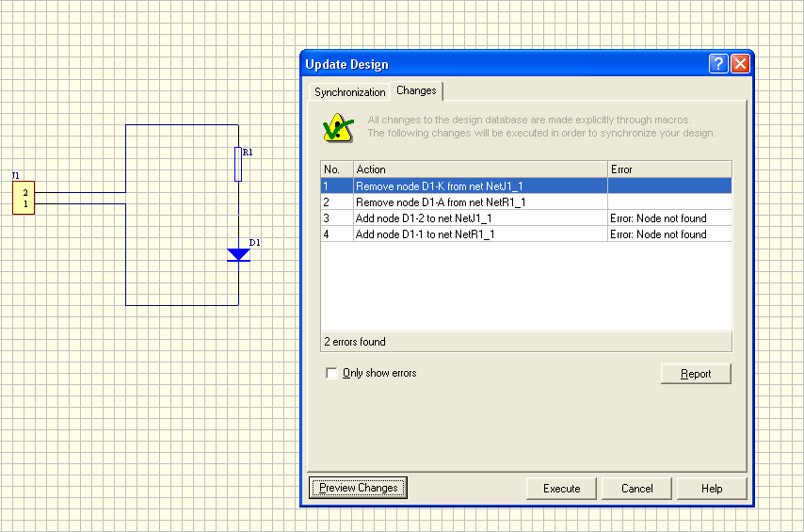Click pin 2 of connector J1

pos(25,192)
